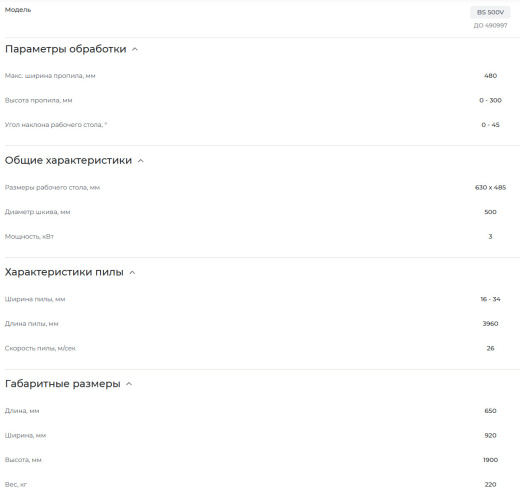
Task: Click the Диаметр шкива, мм label
Action: click(x=37, y=212)
